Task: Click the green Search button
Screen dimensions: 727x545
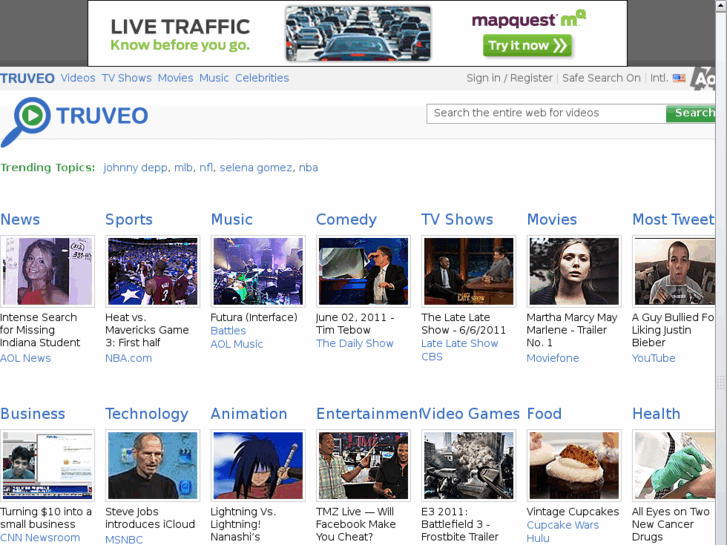Action: [x=691, y=113]
